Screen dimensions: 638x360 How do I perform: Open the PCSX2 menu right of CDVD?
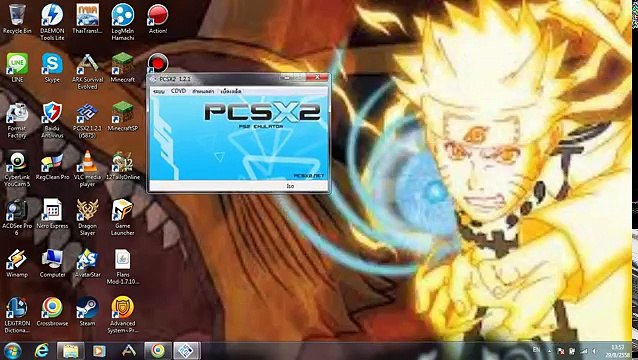click(203, 92)
